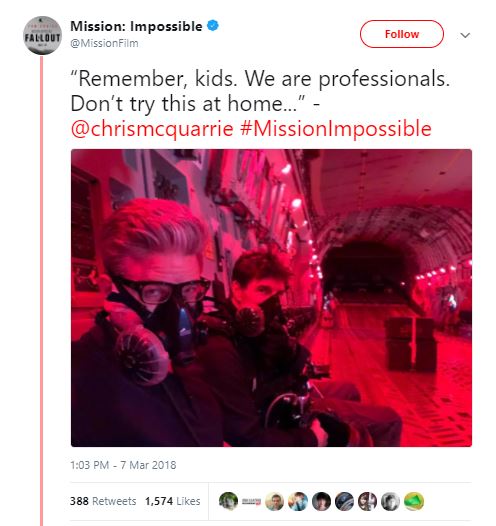Click the 1:03 PM - 7 Mar 2018 timestamp

(123, 465)
